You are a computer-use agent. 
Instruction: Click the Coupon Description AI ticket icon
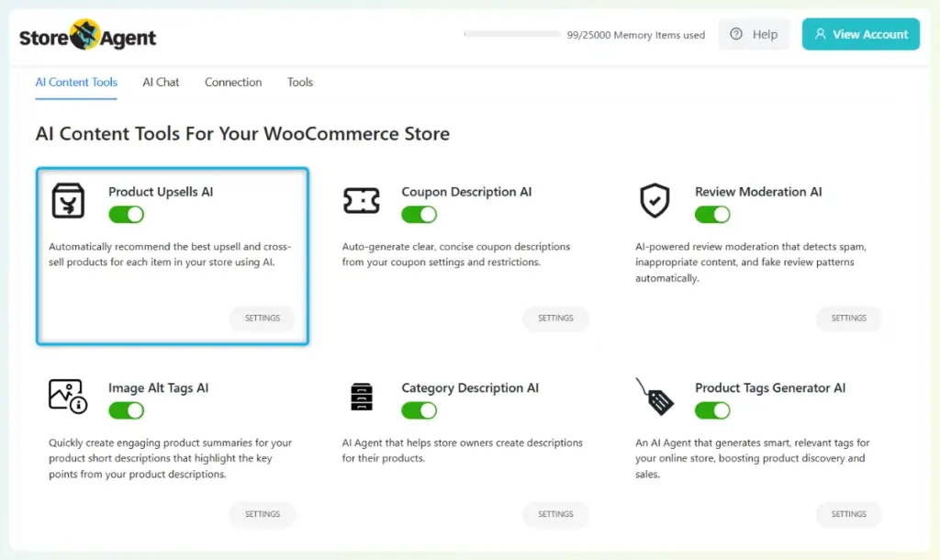(361, 200)
